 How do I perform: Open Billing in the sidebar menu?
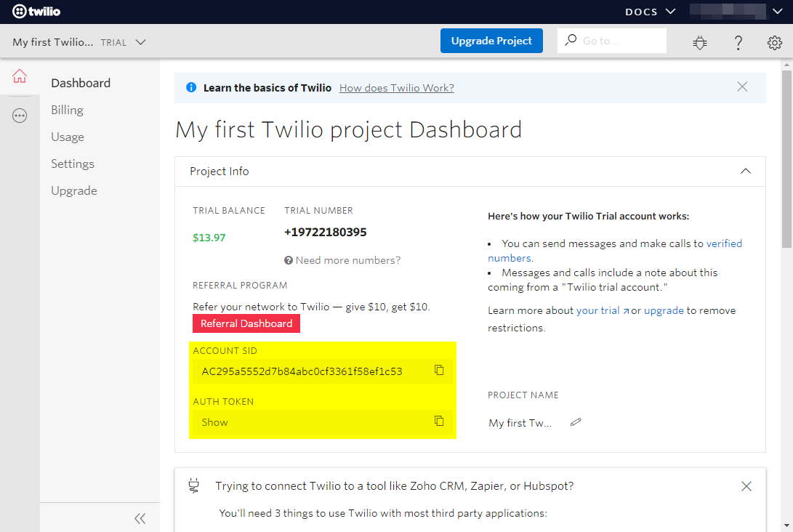(67, 110)
